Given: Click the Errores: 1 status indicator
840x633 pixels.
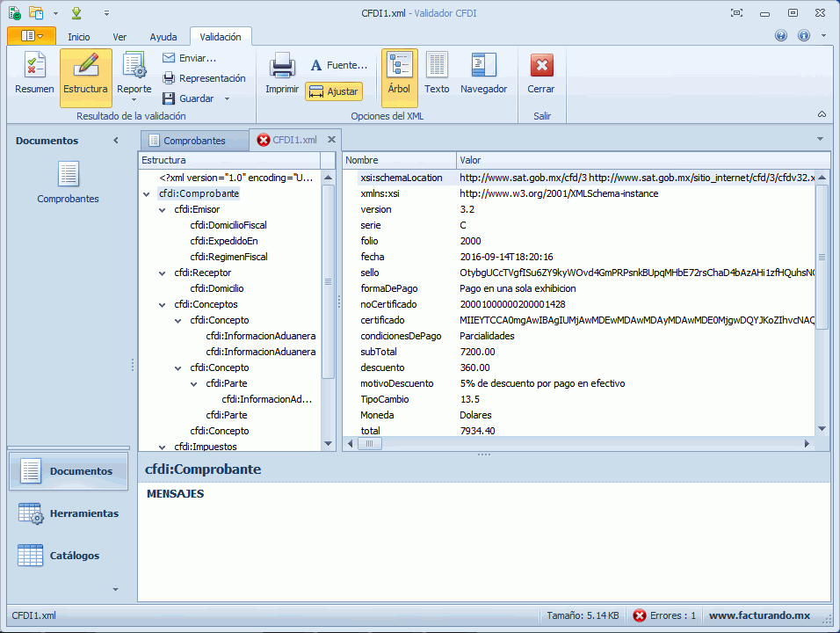Looking at the screenshot, I should [x=664, y=615].
